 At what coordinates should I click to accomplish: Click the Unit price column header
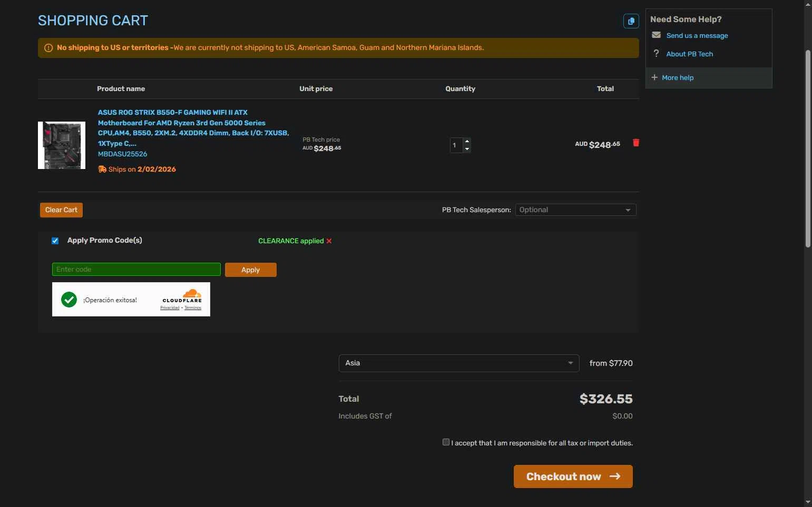pos(316,89)
